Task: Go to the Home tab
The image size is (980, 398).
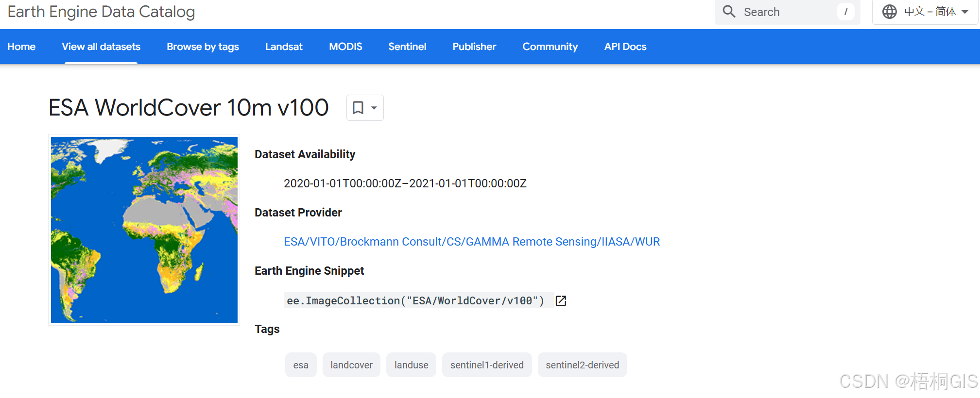Action: (21, 47)
